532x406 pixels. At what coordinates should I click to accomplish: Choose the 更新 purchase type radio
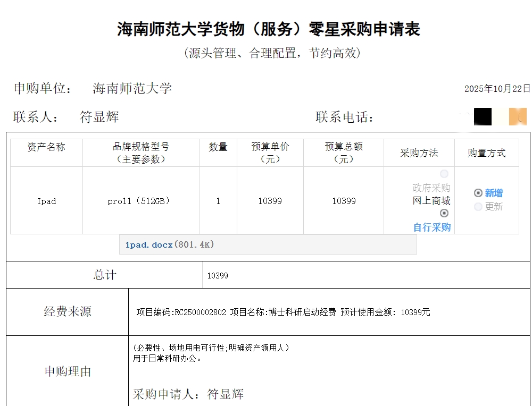(x=478, y=207)
